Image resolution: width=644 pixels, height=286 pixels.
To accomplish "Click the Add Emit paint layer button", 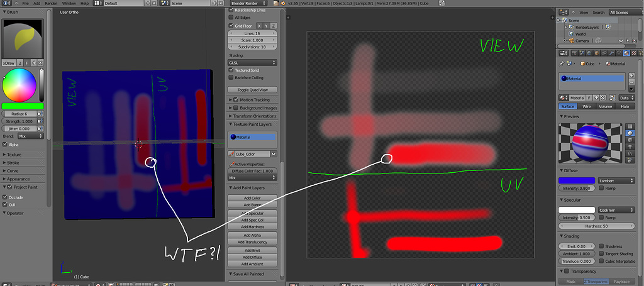I will click(x=252, y=250).
